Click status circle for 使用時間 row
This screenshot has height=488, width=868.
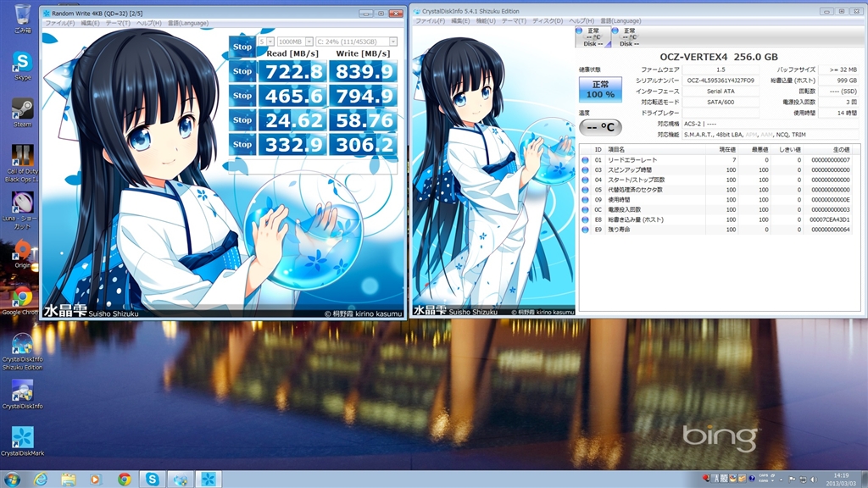[585, 200]
